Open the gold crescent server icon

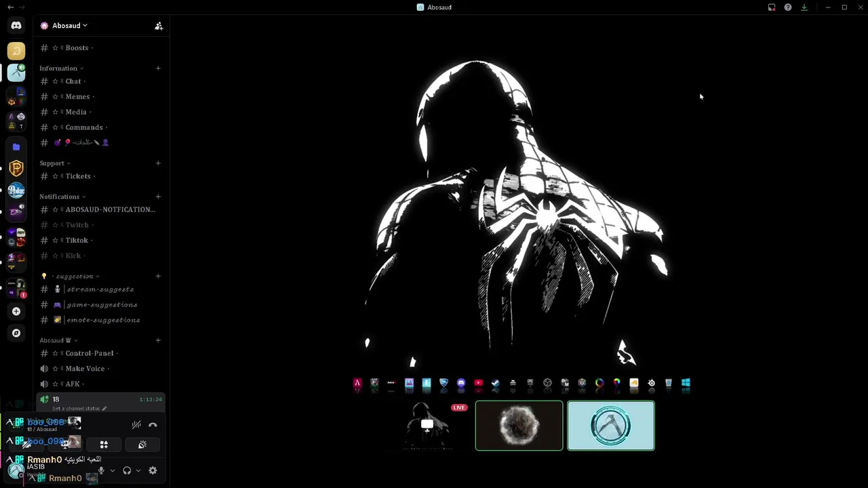pos(16,51)
